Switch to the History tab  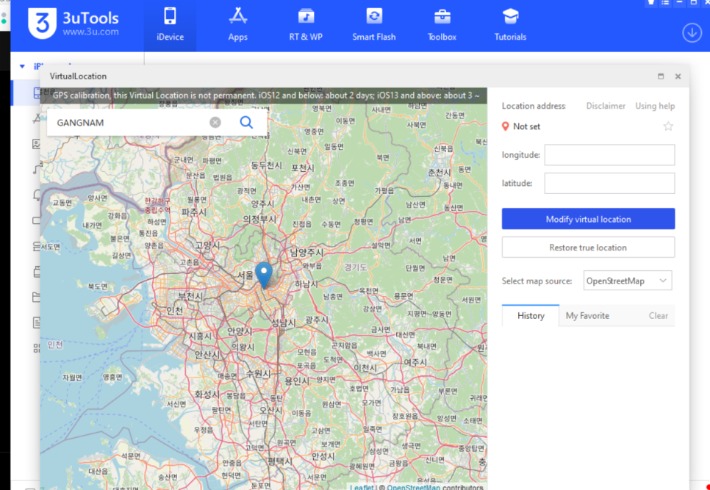pyautogui.click(x=531, y=316)
